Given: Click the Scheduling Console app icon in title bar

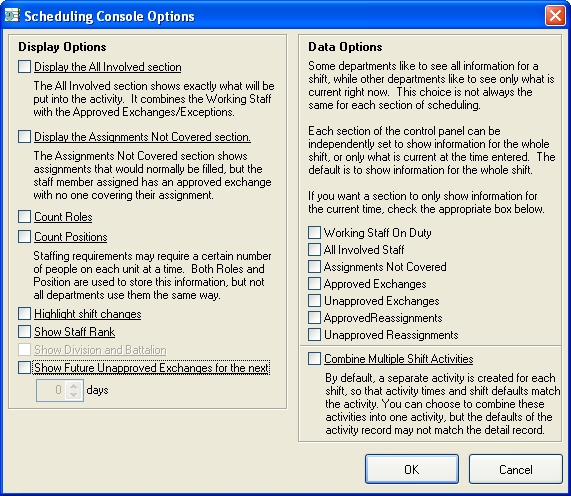Looking at the screenshot, I should (x=12, y=15).
